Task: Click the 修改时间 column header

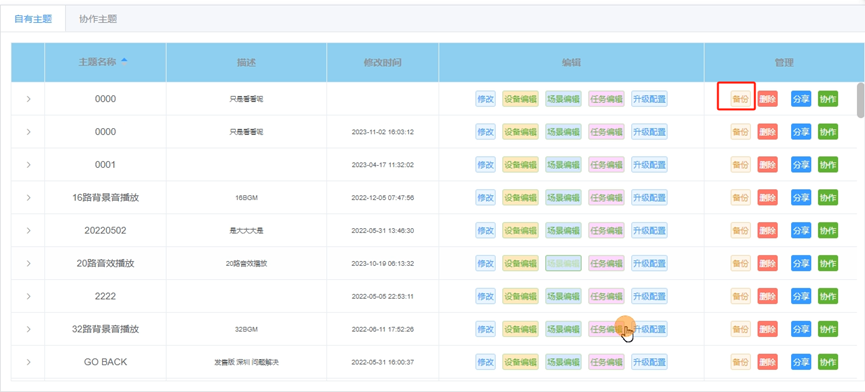Action: tap(382, 62)
